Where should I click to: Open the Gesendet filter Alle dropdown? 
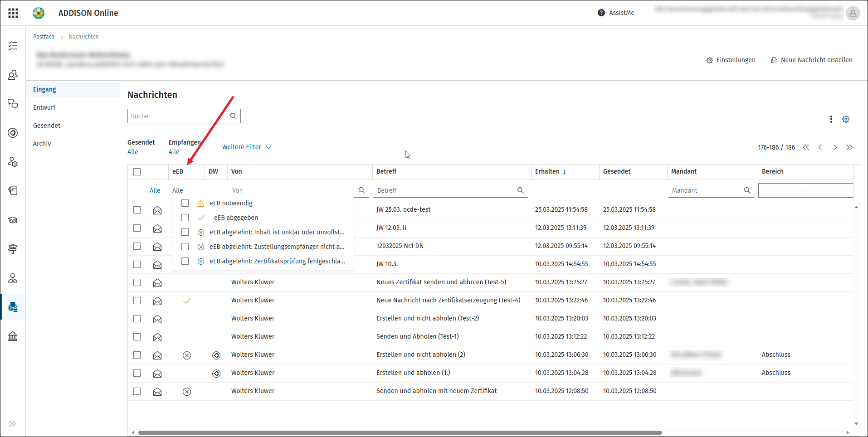point(133,152)
